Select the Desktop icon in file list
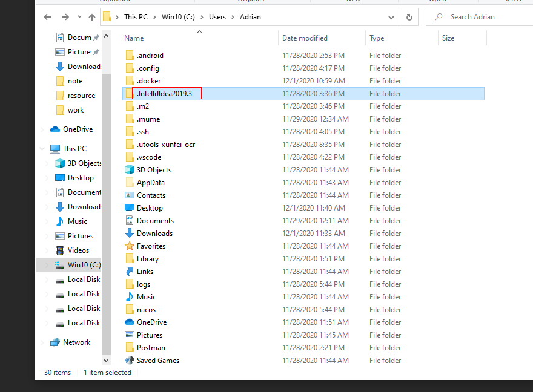 (130, 207)
